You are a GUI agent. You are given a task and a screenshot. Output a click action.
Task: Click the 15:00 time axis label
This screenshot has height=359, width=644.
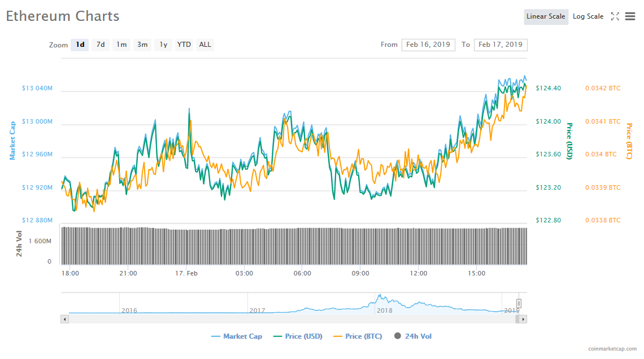(476, 273)
